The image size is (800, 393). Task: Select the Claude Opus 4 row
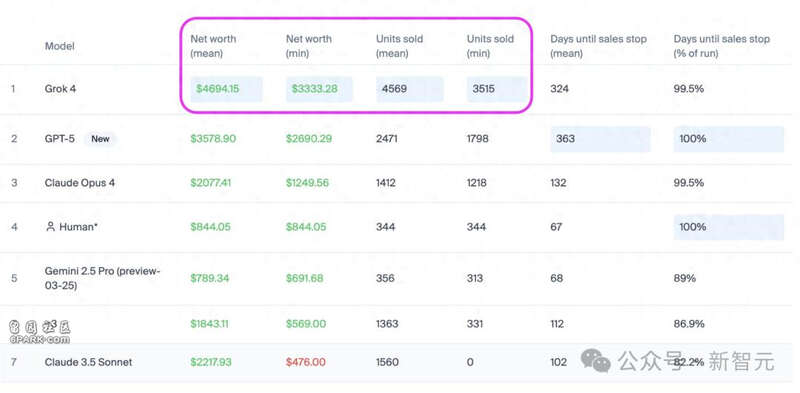(x=400, y=183)
